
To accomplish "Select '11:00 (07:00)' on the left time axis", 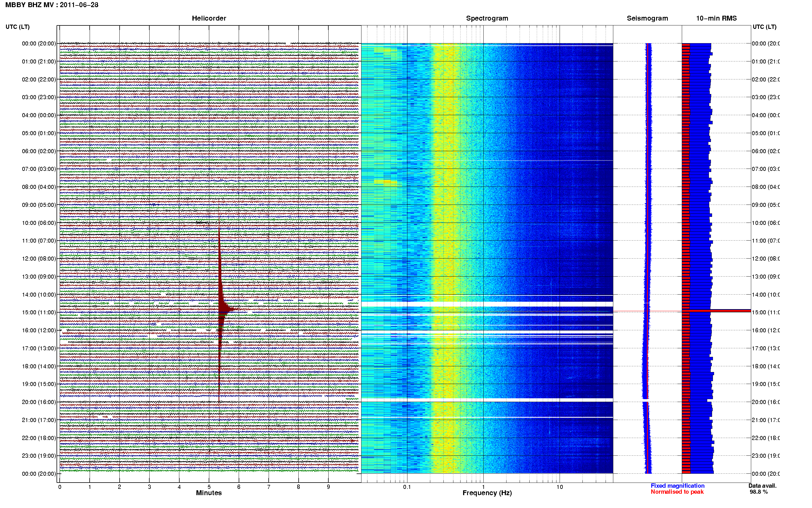I will click(x=39, y=241).
